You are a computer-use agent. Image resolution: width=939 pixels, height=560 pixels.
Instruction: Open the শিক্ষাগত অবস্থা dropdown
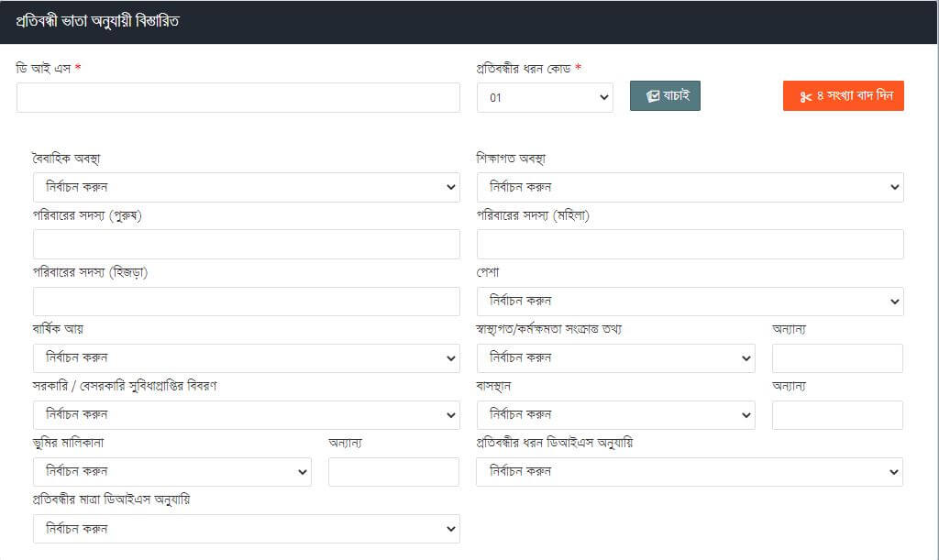(690, 187)
